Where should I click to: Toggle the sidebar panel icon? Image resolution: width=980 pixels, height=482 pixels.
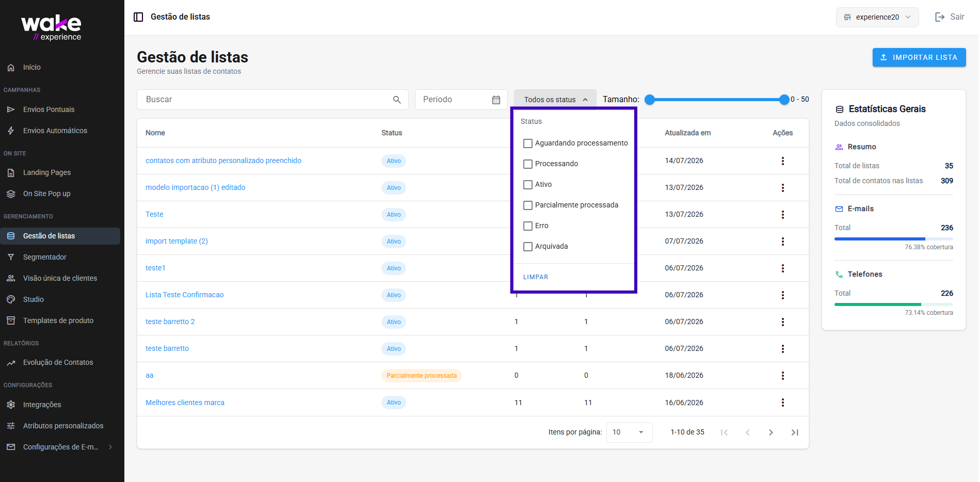point(138,17)
